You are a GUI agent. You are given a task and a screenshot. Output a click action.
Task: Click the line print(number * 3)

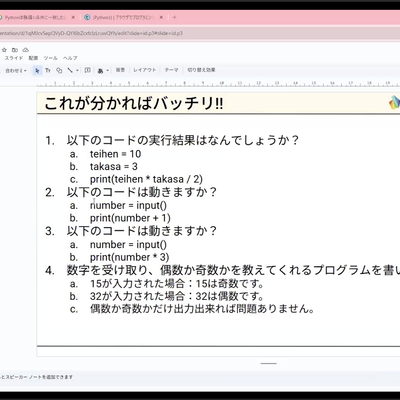129,257
